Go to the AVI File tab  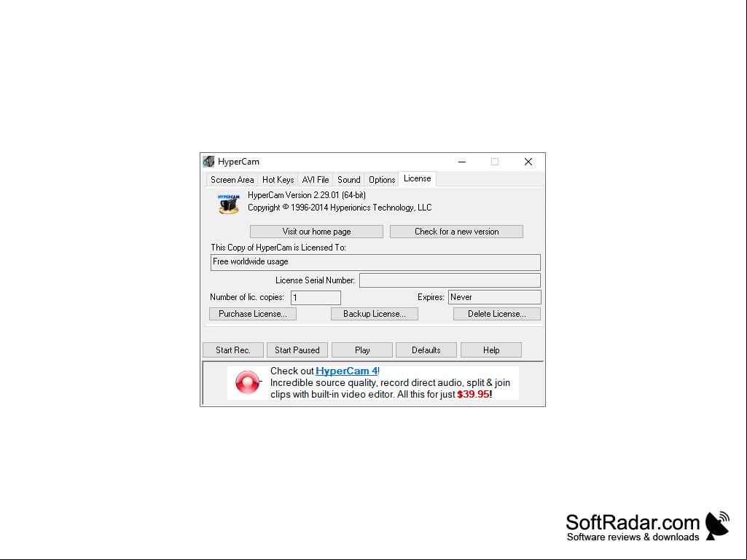click(x=316, y=180)
